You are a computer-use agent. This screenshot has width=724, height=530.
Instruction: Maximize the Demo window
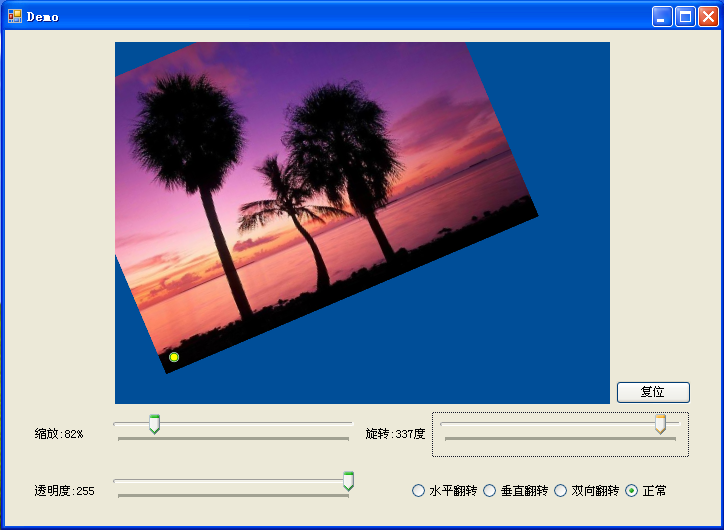tap(685, 16)
